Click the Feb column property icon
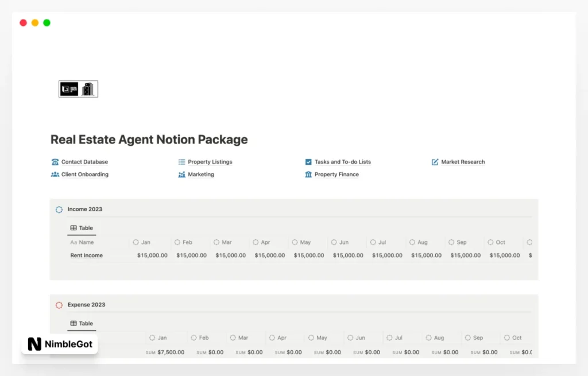The height and width of the screenshot is (376, 588). pos(177,242)
